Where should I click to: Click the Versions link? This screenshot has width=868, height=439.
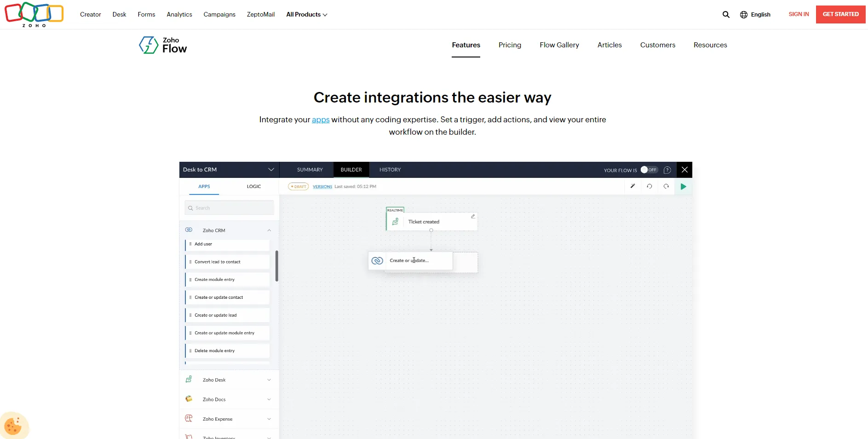(322, 187)
